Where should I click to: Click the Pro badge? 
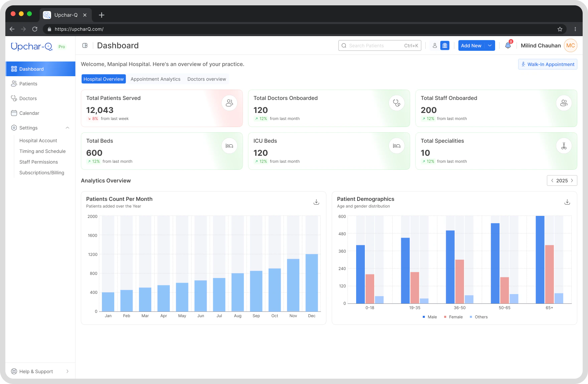[x=62, y=47]
